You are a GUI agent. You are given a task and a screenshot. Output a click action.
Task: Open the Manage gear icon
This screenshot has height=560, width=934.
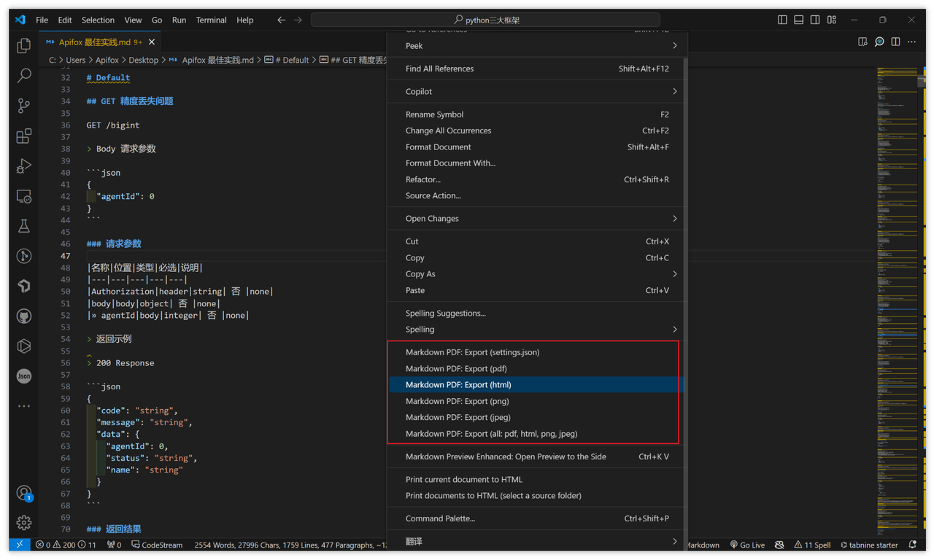(x=24, y=523)
